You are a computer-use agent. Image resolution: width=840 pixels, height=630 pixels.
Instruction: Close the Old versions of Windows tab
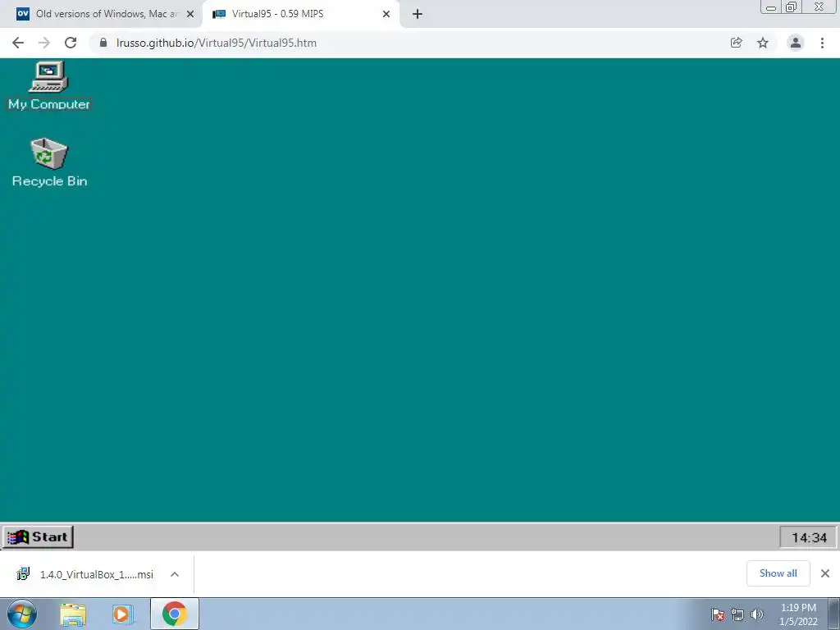point(190,14)
